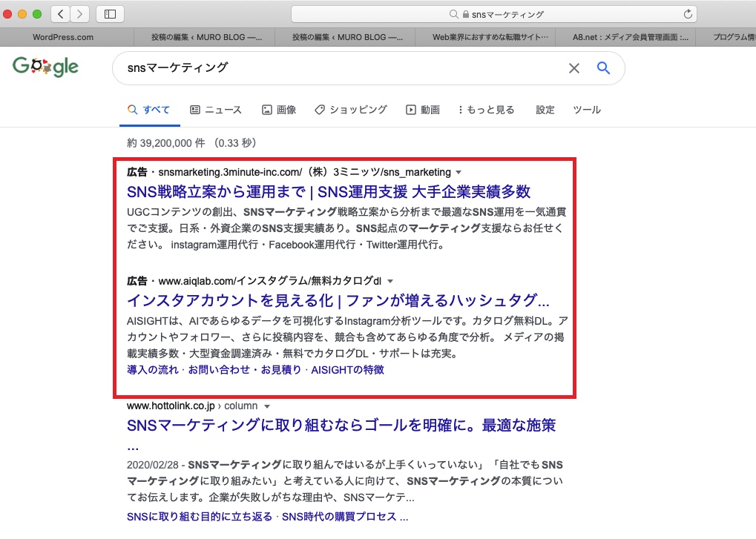Toggle the Safari sidebar button
The height and width of the screenshot is (539, 756).
pyautogui.click(x=110, y=14)
